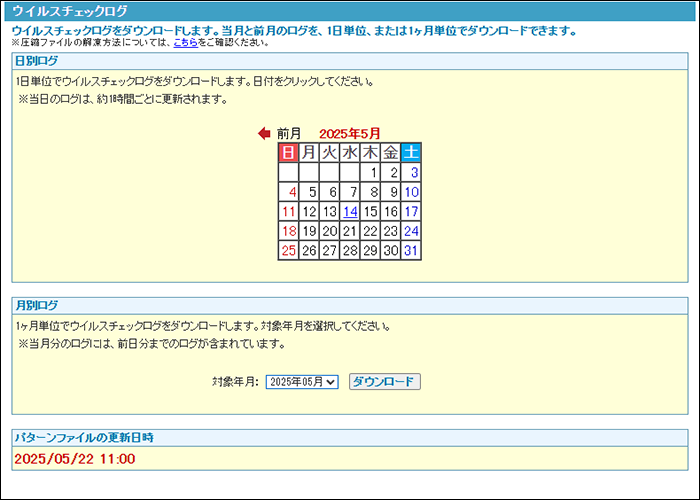700x500 pixels.
Task: Select Sunday day 18 in calendar
Action: coord(288,231)
